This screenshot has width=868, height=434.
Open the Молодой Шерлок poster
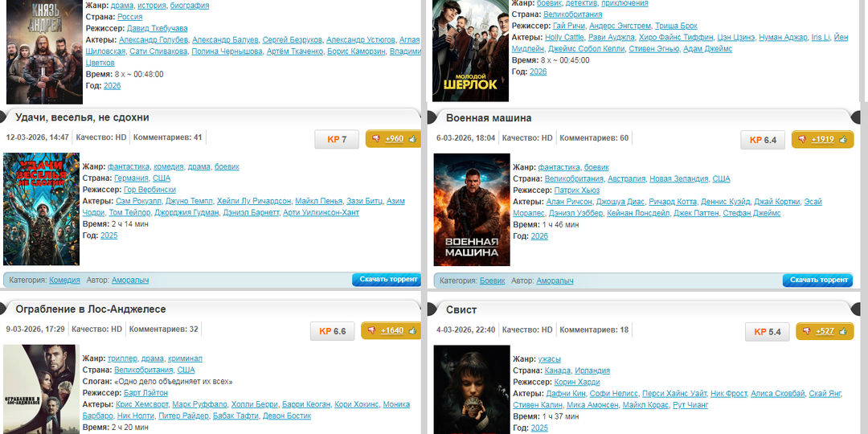click(x=470, y=51)
